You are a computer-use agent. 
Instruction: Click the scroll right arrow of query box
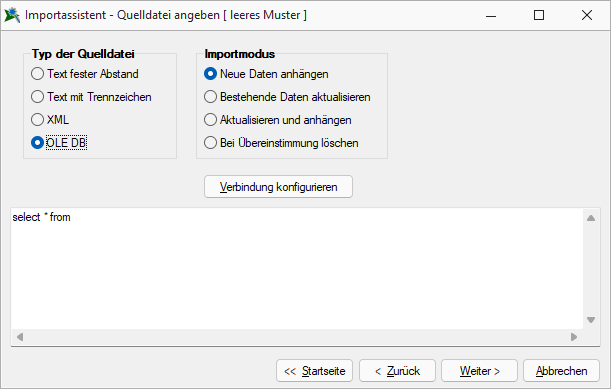point(574,337)
